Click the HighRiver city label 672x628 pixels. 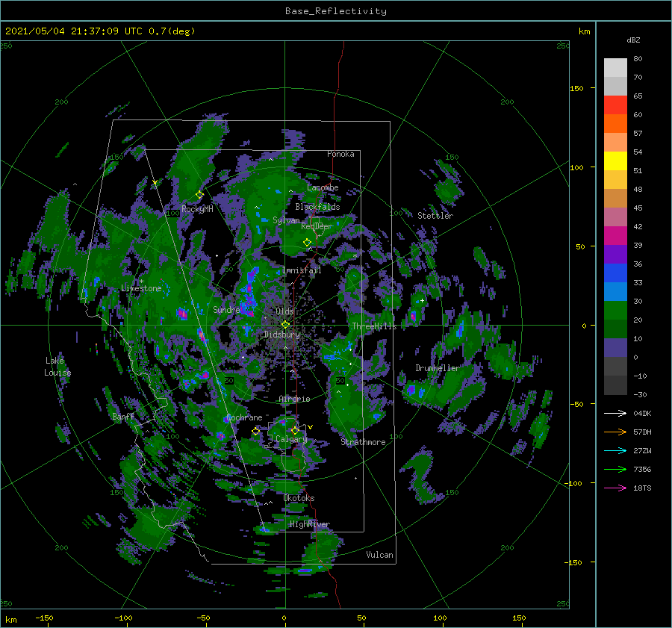tap(310, 524)
